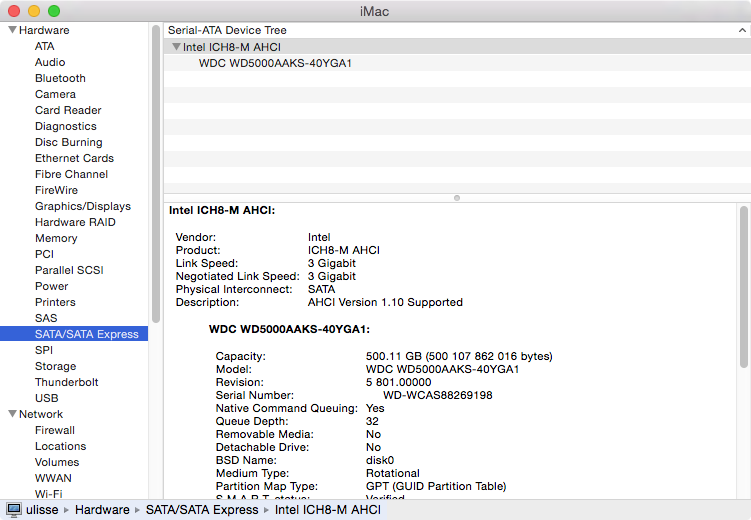Open Card Reader section

[x=68, y=110]
